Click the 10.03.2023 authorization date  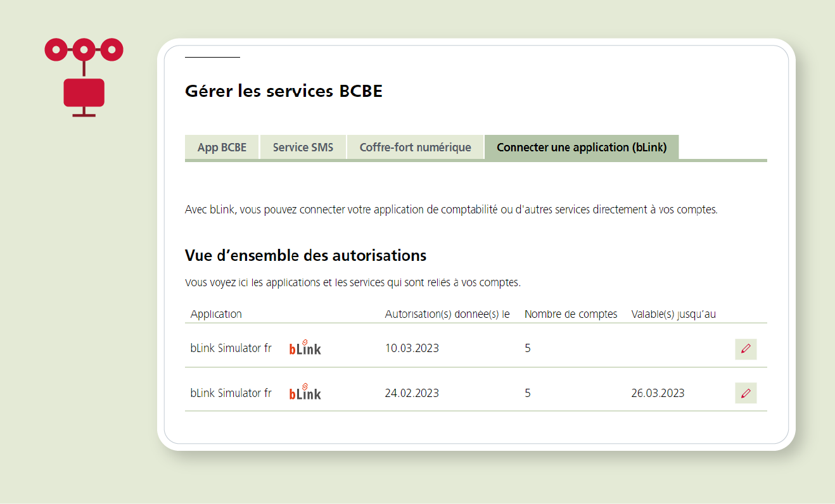[x=412, y=348]
